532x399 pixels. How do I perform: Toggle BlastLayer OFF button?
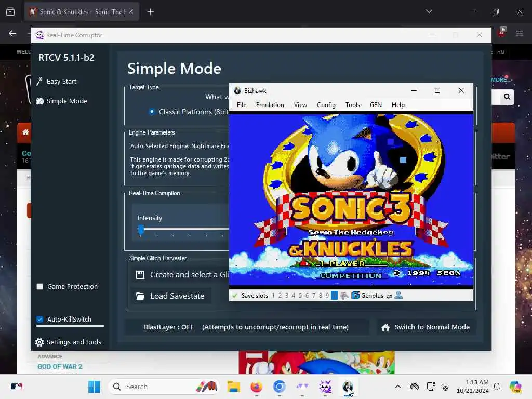pyautogui.click(x=247, y=327)
